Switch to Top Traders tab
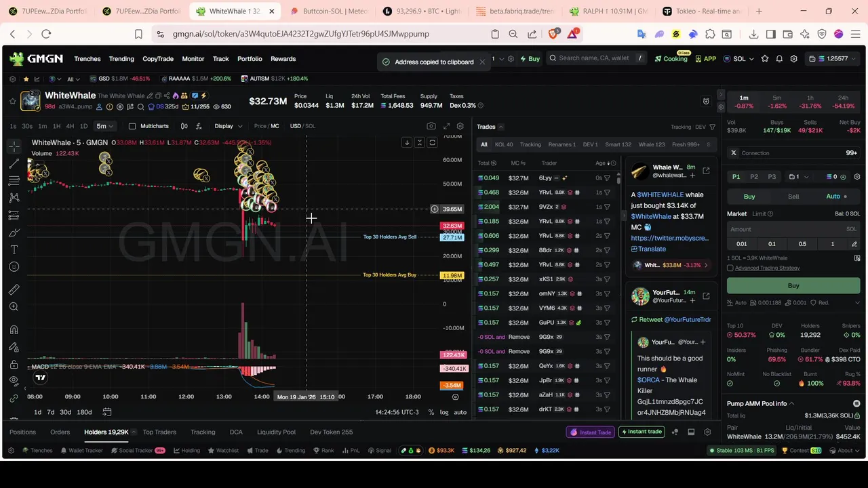The height and width of the screenshot is (488, 868). click(159, 432)
